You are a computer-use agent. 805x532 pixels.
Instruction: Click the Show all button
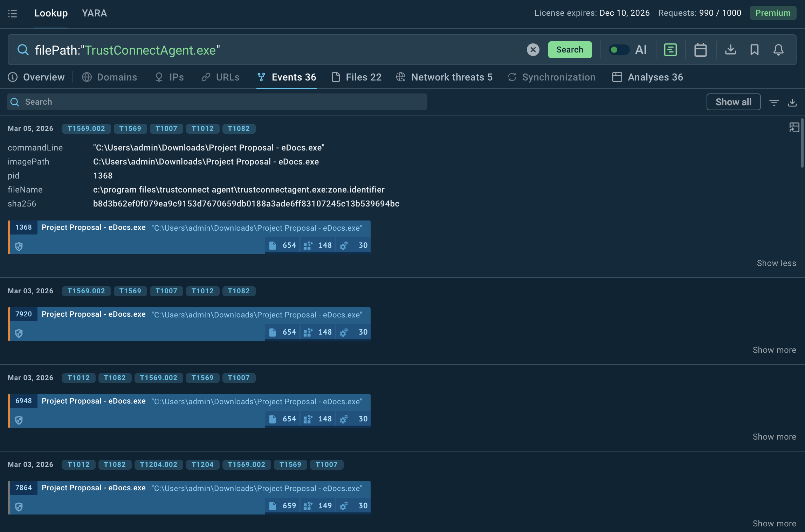coord(734,102)
